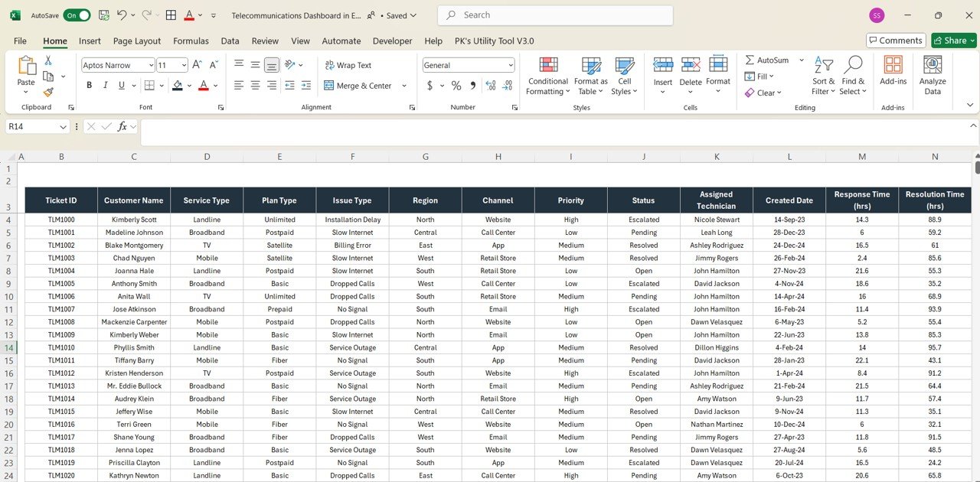980x482 pixels.
Task: Click the Paste clipboard icon
Action: (x=27, y=67)
